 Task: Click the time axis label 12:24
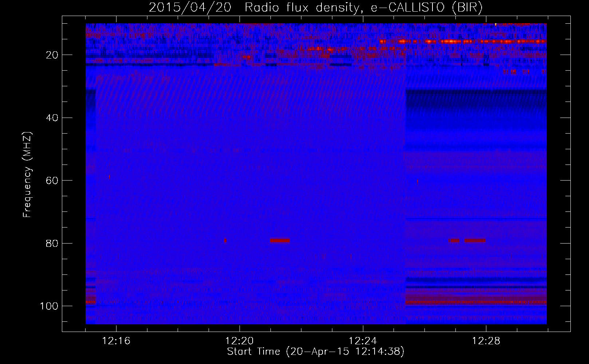point(363,341)
